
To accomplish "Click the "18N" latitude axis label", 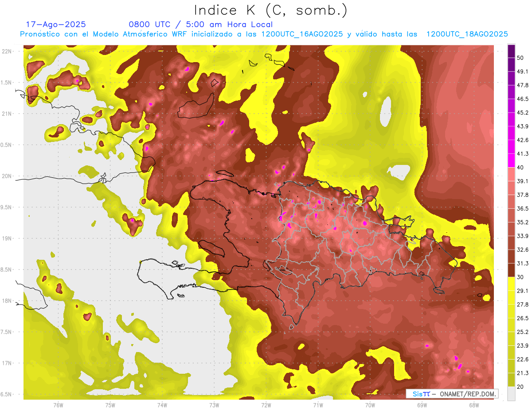I will [7, 301].
